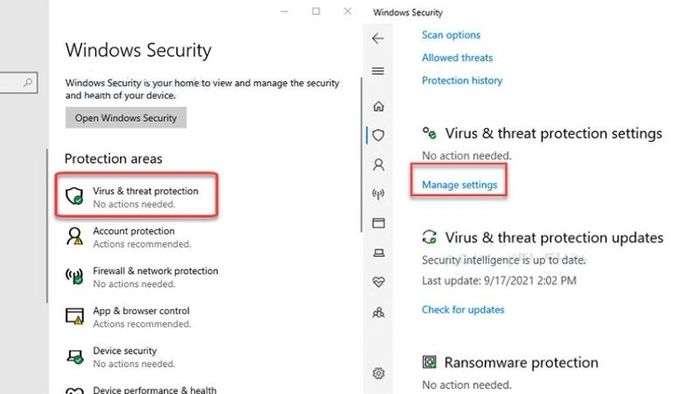This screenshot has width=700, height=394.
Task: Select the shield Virus protection sidebar icon
Action: pyautogui.click(x=378, y=135)
